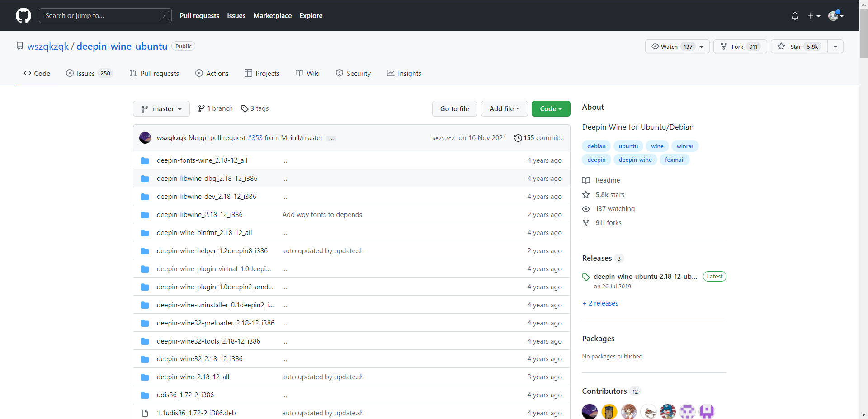Screen dimensions: 868x419
Task: Open the user avatar menu
Action: [x=835, y=16]
